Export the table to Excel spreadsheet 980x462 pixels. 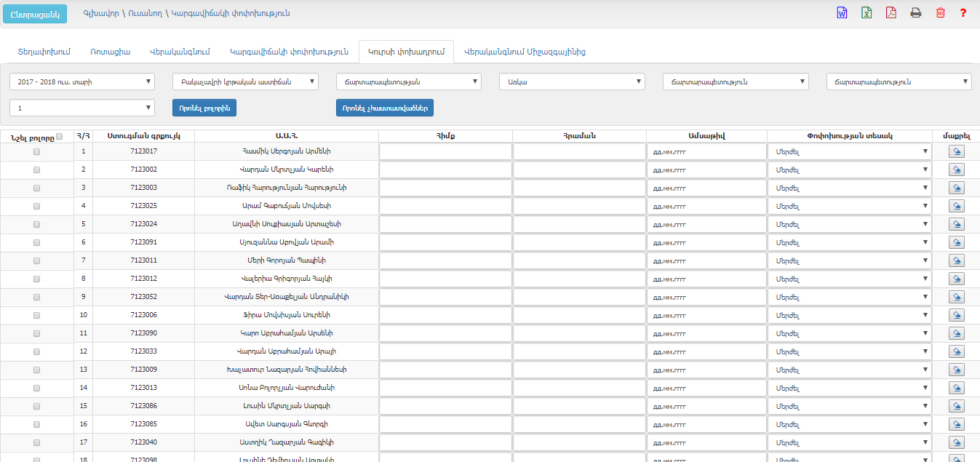coord(867,12)
